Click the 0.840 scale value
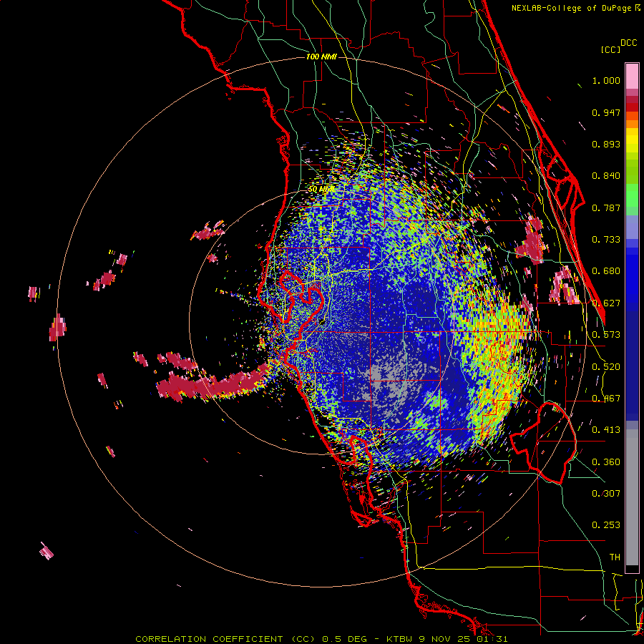The image size is (644, 644). pos(606,176)
